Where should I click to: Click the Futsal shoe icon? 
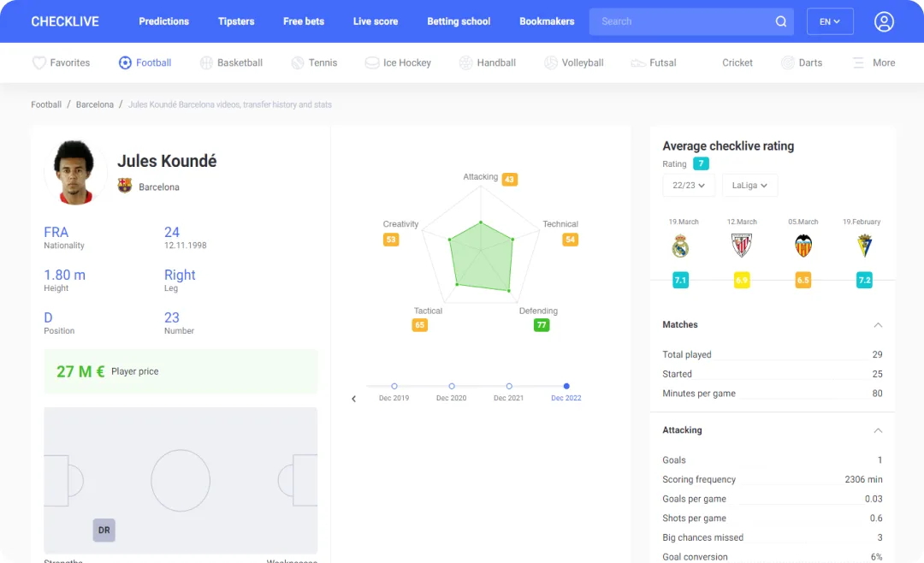638,62
